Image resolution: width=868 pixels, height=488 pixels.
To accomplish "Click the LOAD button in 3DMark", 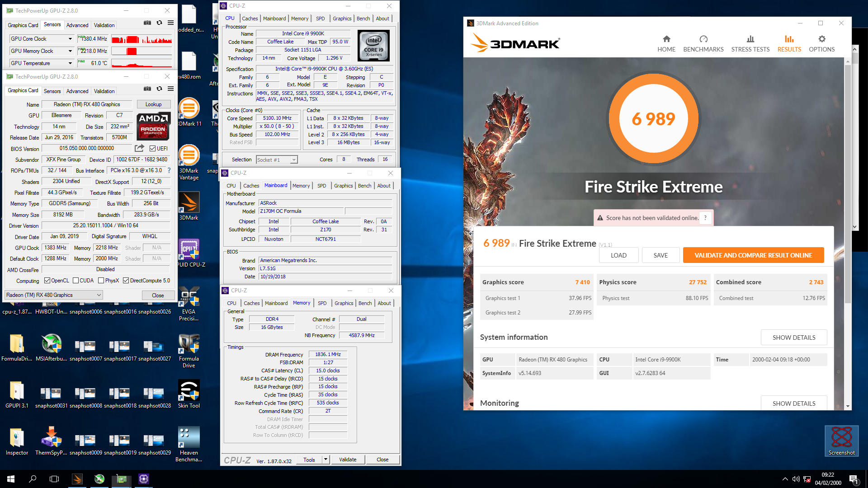I will 618,255.
